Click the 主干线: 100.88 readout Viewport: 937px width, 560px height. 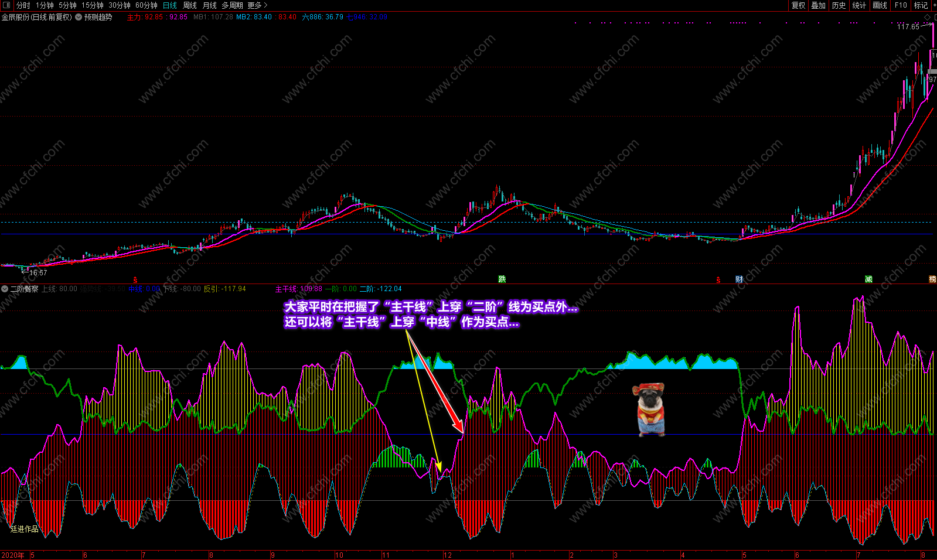tap(299, 289)
